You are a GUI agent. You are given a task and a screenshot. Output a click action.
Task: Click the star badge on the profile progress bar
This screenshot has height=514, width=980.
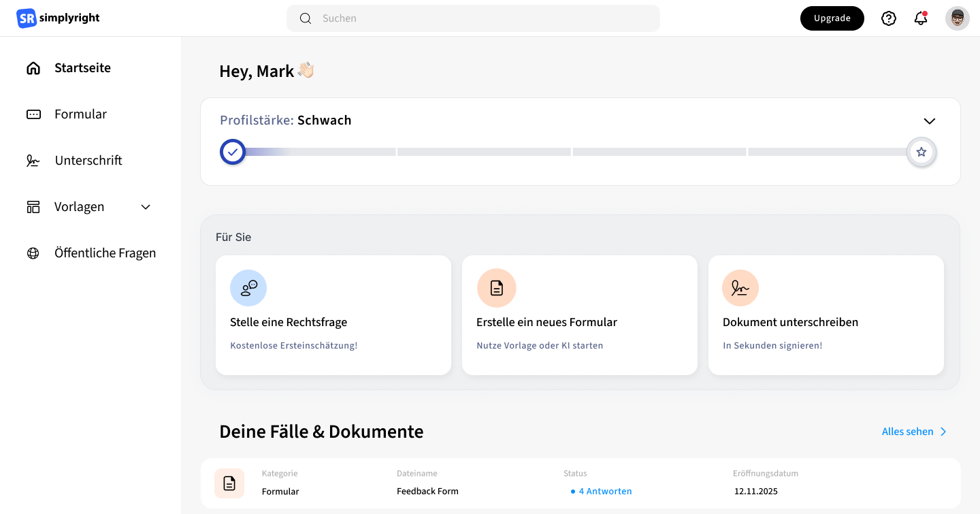pyautogui.click(x=921, y=152)
